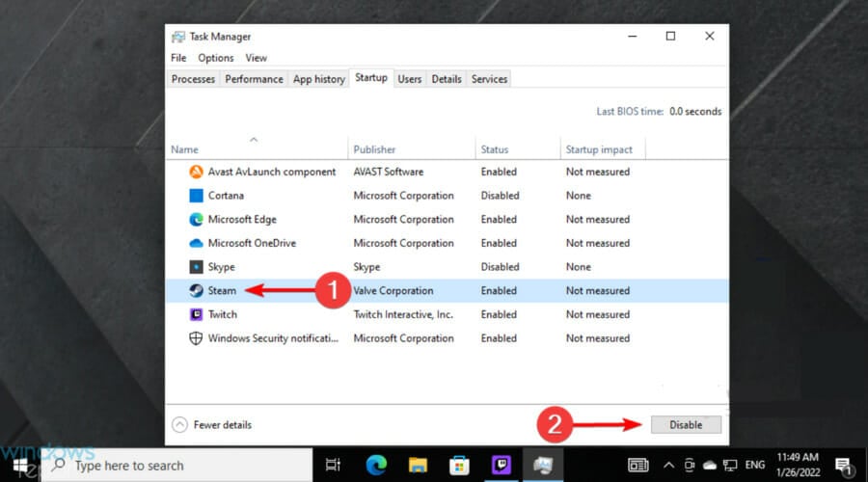Click the Microsoft OneDrive cloud icon in the list
Viewport: 868px width, 482px height.
click(x=196, y=243)
